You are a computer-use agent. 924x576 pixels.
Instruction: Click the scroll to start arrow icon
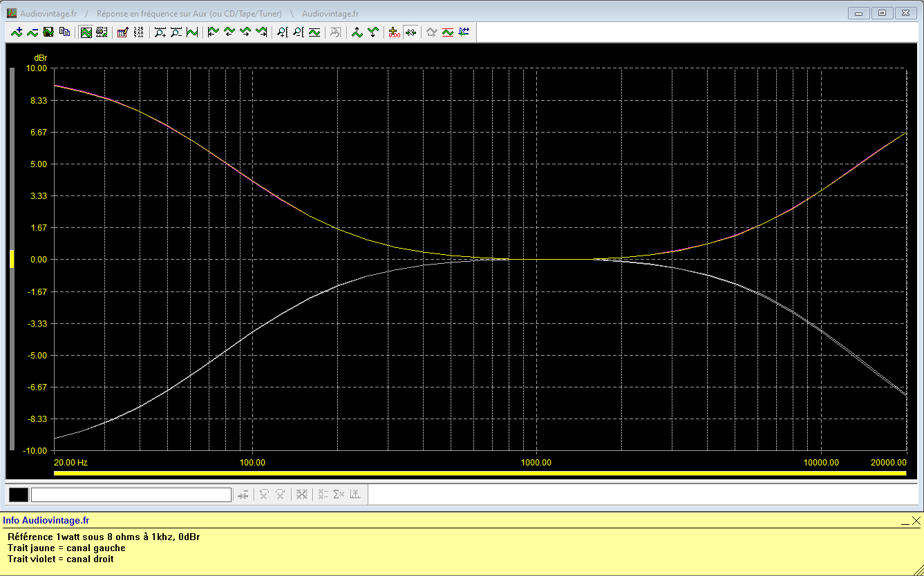coord(213,32)
